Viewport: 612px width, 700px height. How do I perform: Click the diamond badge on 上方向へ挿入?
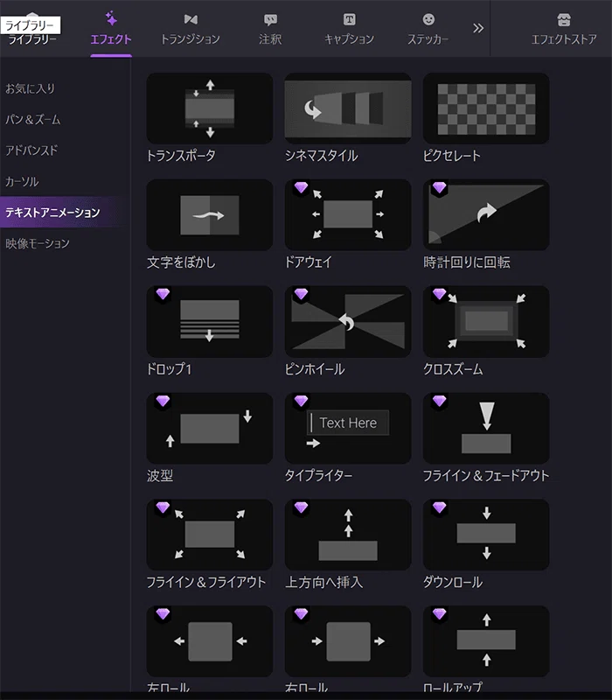(301, 507)
